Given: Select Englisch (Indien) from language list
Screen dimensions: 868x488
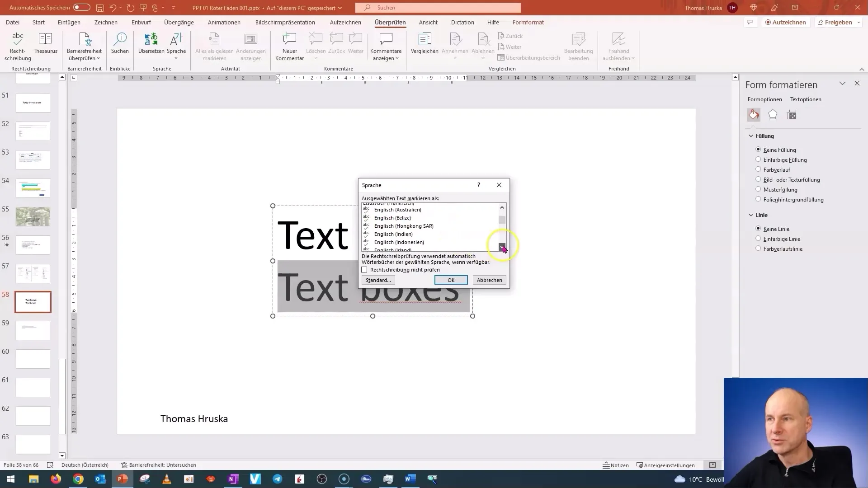Looking at the screenshot, I should [393, 234].
